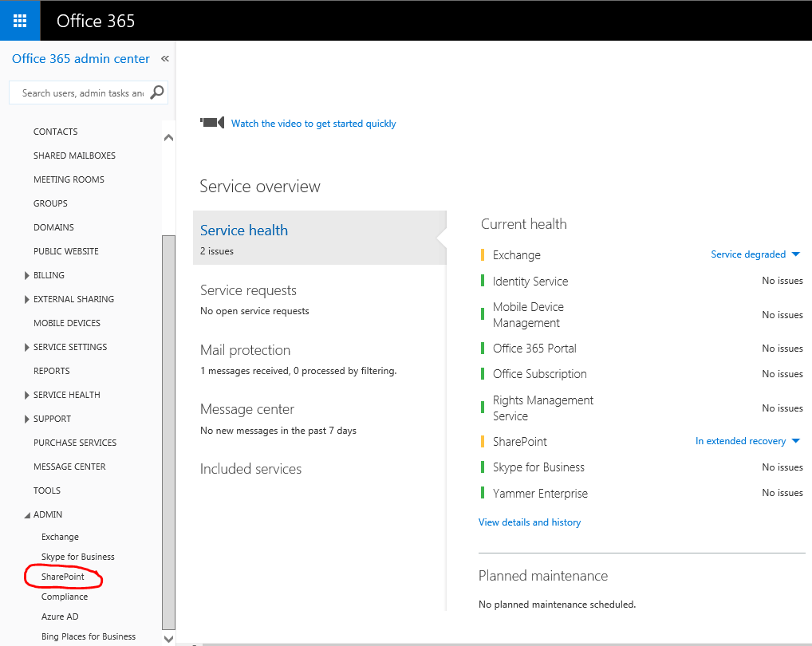Image resolution: width=812 pixels, height=646 pixels.
Task: Navigate to Domains
Action: tap(53, 227)
